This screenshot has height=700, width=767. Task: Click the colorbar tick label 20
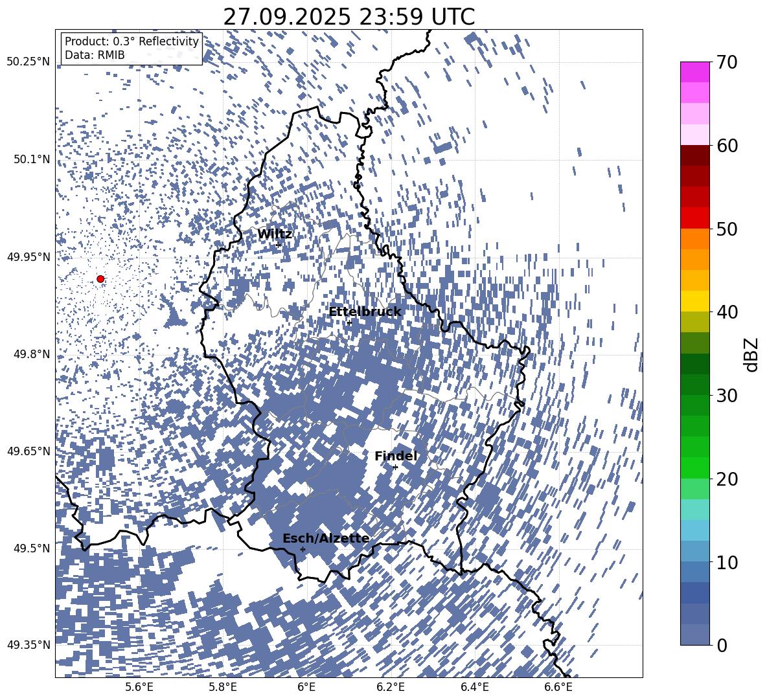tap(727, 479)
